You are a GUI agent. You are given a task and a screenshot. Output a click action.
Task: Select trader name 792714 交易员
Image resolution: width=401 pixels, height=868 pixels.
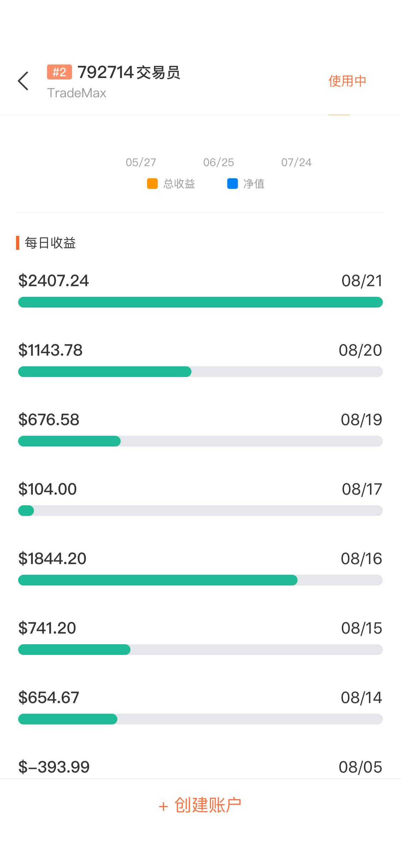(129, 72)
